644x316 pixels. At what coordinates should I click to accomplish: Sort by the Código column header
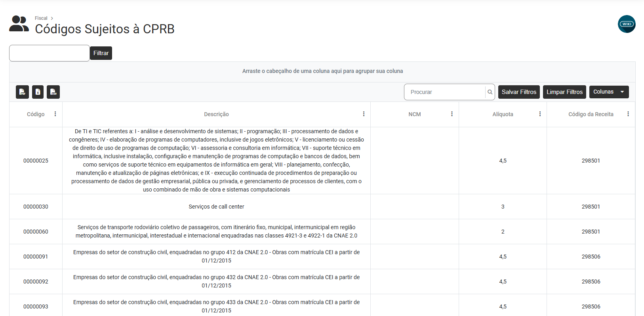tap(36, 114)
